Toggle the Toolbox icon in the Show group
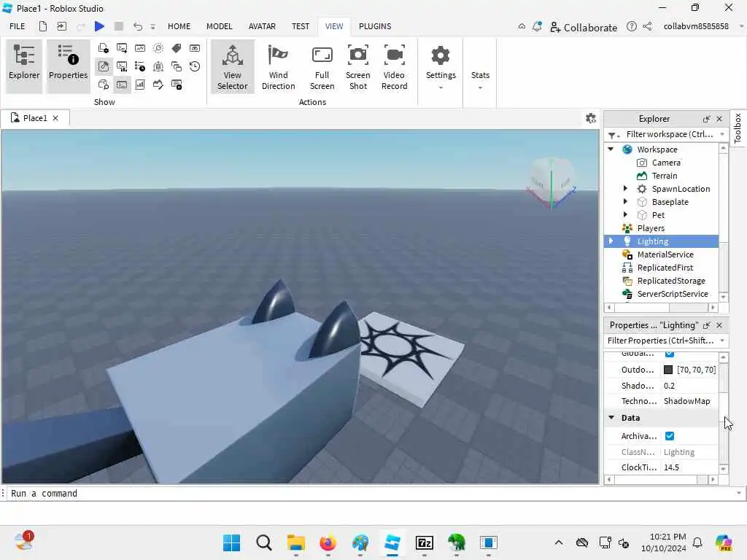The width and height of the screenshot is (747, 560). pos(104,66)
